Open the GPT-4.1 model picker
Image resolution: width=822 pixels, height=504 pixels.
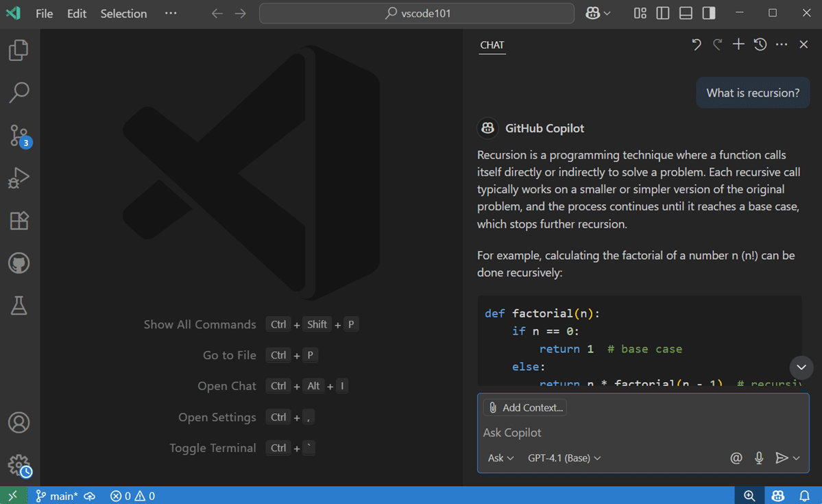pyautogui.click(x=564, y=457)
